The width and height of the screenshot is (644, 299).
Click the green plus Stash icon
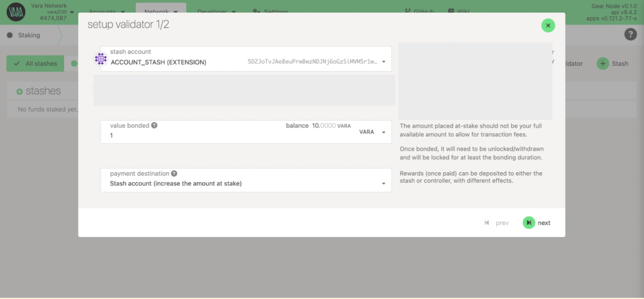click(x=603, y=64)
